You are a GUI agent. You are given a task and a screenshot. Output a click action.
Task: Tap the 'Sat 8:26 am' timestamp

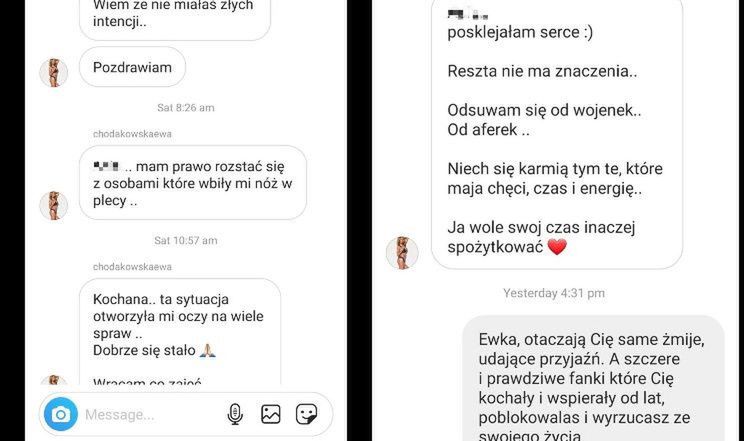[x=186, y=108]
